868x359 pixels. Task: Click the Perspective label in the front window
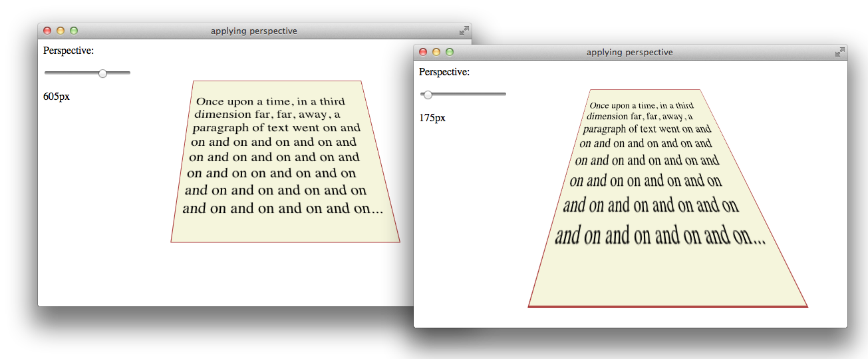444,72
